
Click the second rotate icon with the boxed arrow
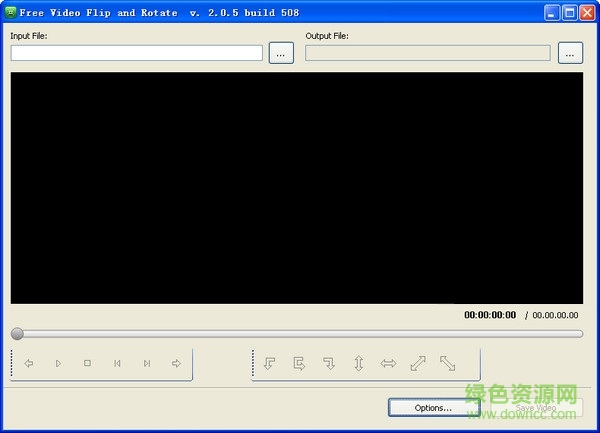(299, 364)
